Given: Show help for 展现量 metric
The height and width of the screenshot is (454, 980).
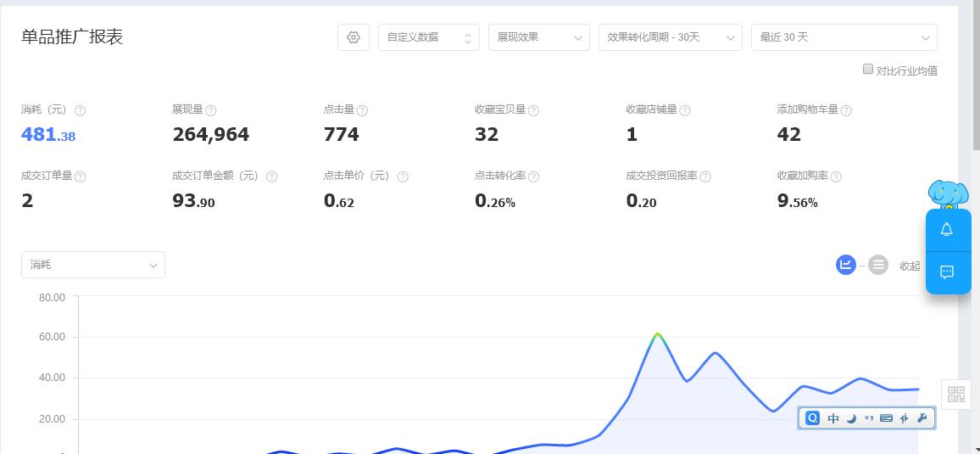Looking at the screenshot, I should coord(210,110).
